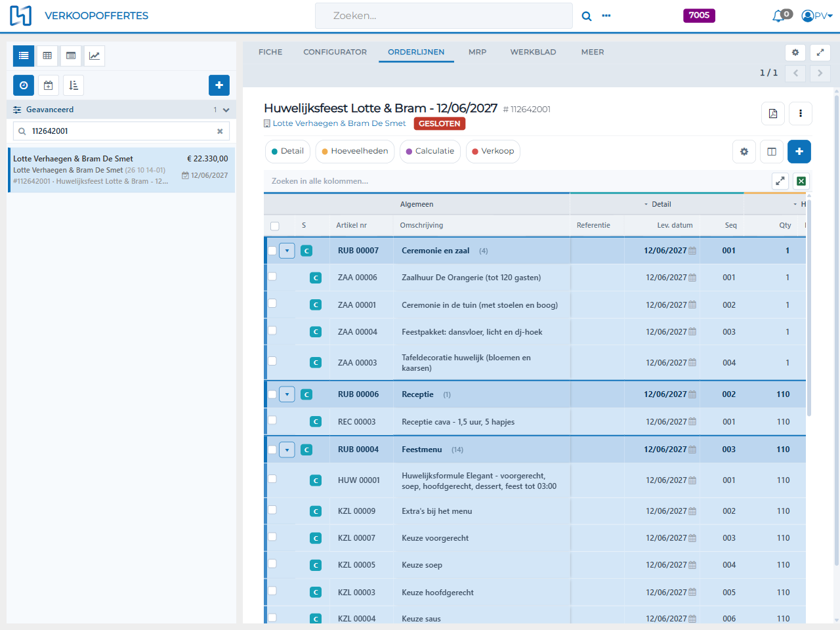This screenshot has height=630, width=840.
Task: Toggle the column layout icon
Action: (772, 152)
